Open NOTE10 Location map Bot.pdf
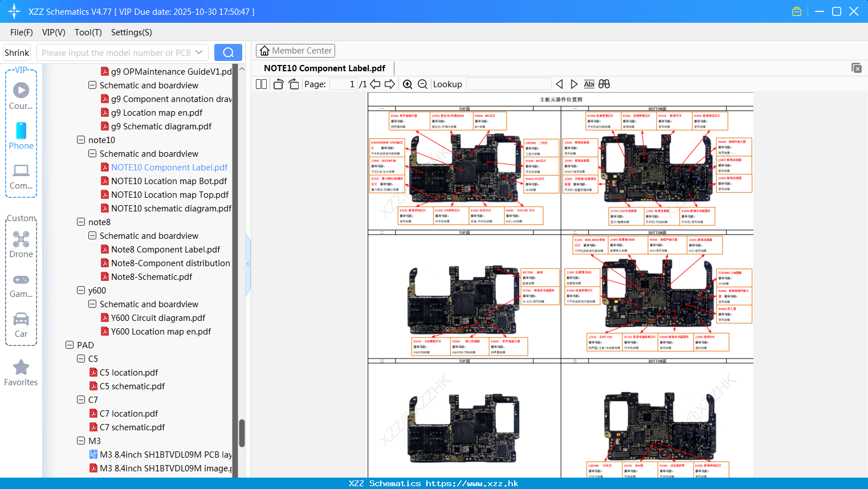The image size is (868, 489). [169, 181]
